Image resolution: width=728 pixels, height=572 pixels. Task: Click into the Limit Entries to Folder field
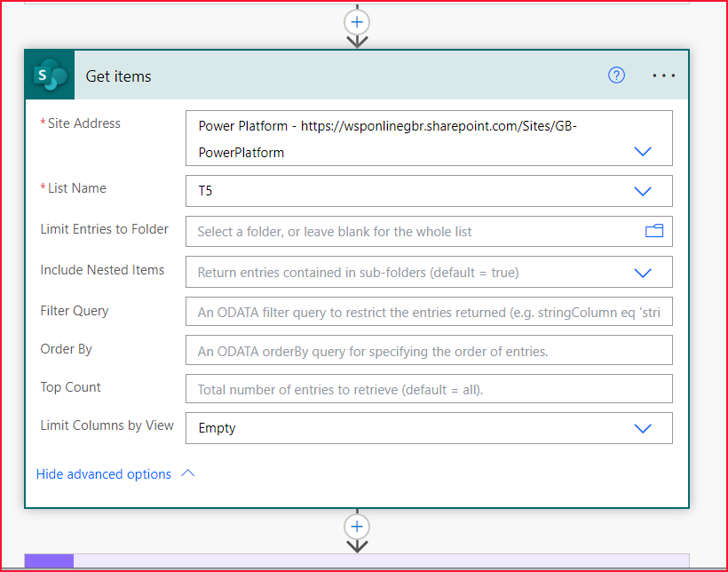point(429,232)
